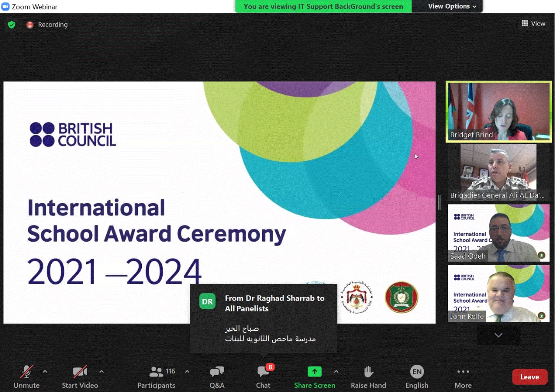Click the green Share Screen icon

pos(314,372)
